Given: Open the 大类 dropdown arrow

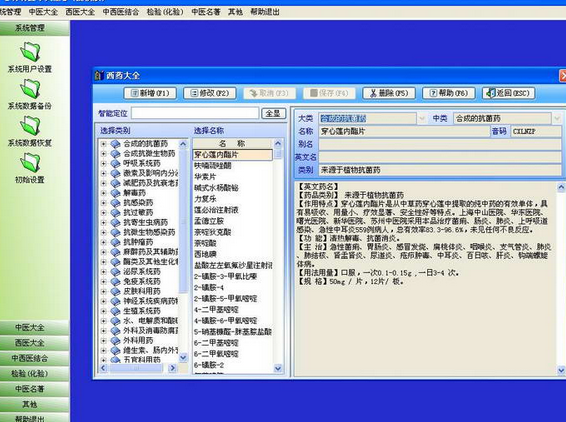Looking at the screenshot, I should tap(422, 118).
